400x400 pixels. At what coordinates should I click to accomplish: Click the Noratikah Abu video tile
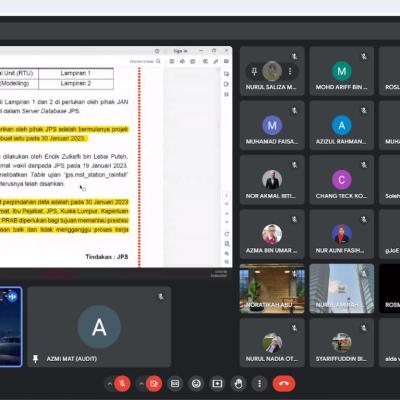[x=272, y=289]
